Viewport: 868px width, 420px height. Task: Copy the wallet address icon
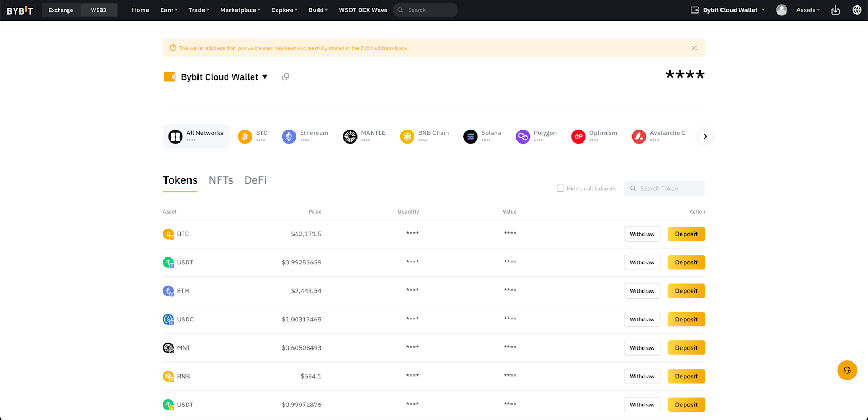(x=285, y=77)
